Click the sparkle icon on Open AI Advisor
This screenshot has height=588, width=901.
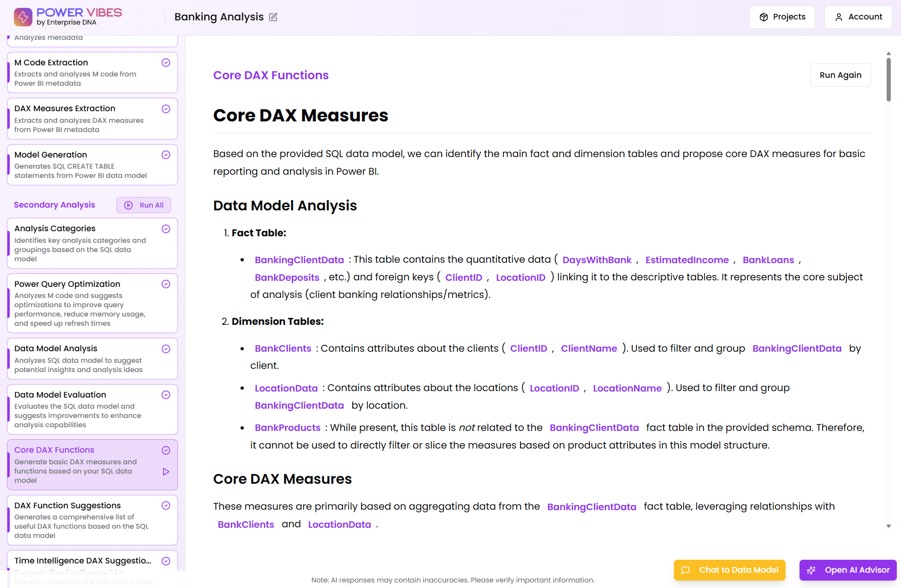pyautogui.click(x=811, y=570)
